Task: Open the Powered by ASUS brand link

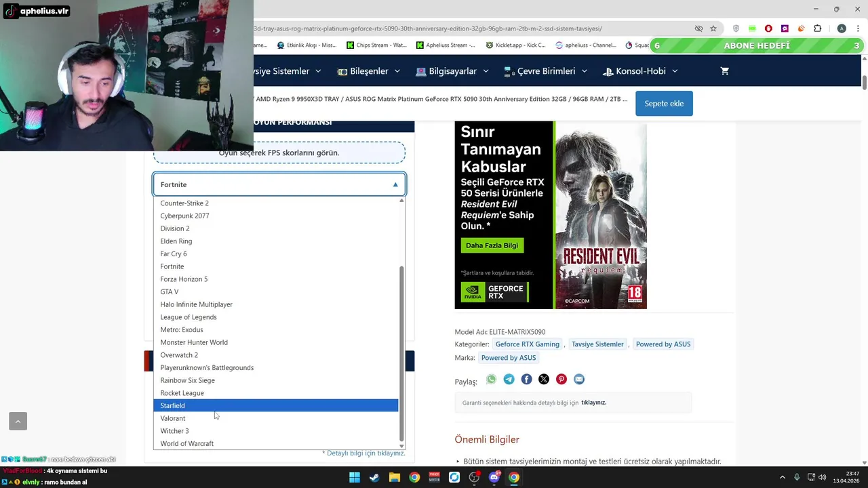Action: pyautogui.click(x=509, y=358)
